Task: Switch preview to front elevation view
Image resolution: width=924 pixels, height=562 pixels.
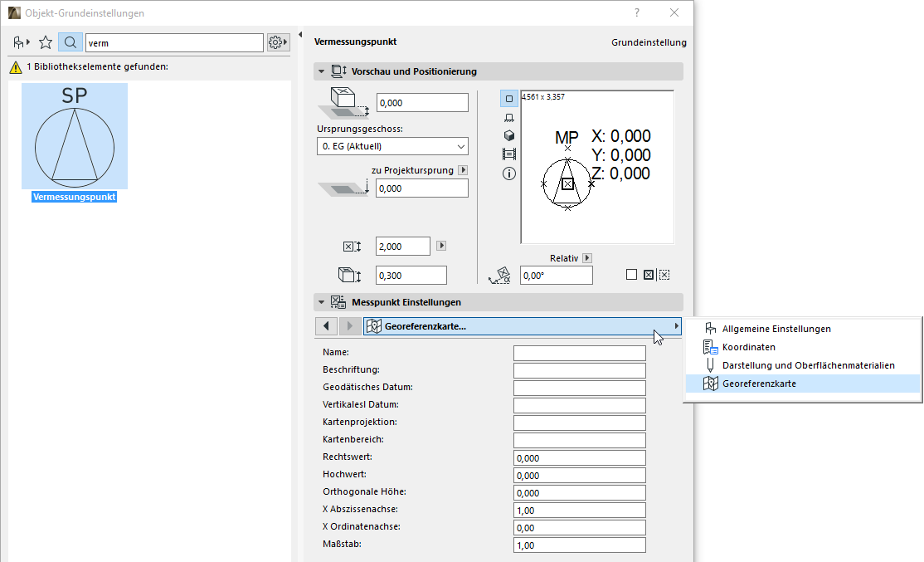Action: click(x=509, y=118)
